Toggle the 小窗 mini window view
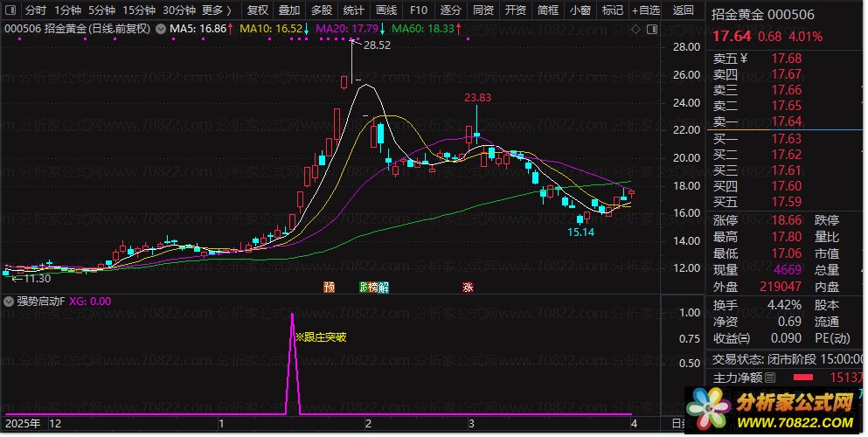This screenshot has height=437, width=868. 580,10
